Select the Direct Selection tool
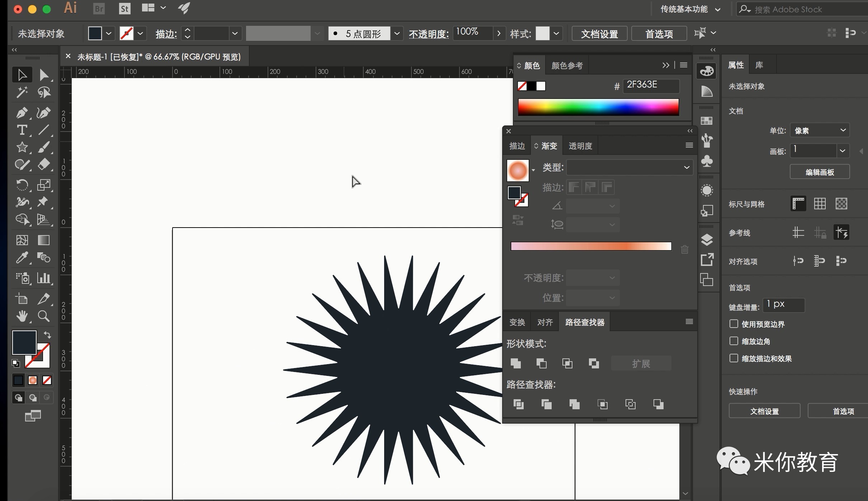Screen dimensions: 868x501 44,75
